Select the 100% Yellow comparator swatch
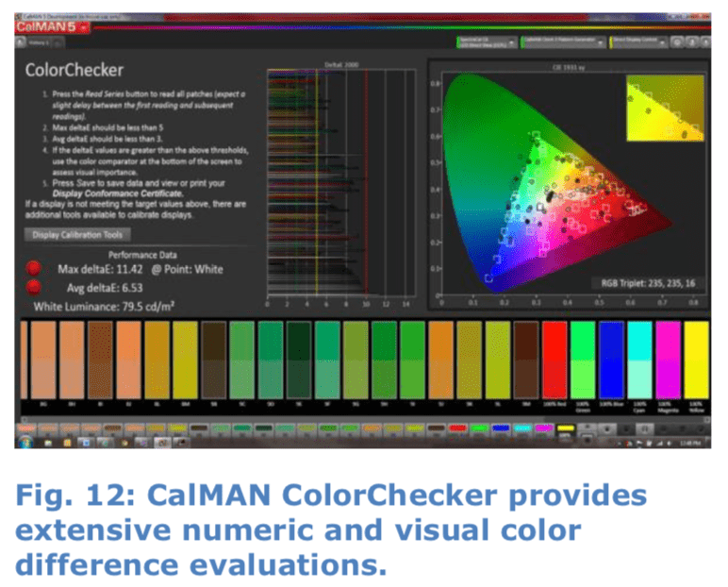This screenshot has height=587, width=728. pos(696,360)
